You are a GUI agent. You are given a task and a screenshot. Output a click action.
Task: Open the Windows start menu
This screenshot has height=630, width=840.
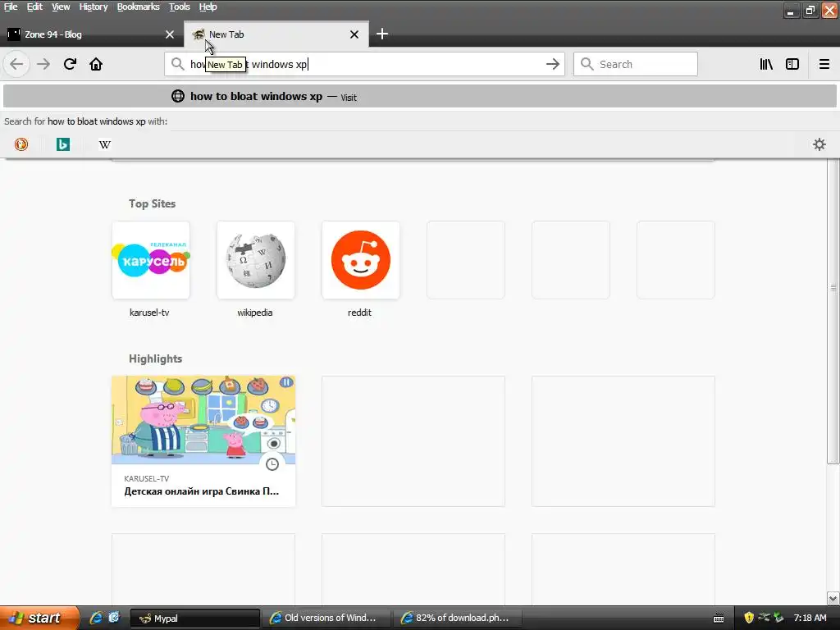(39, 619)
